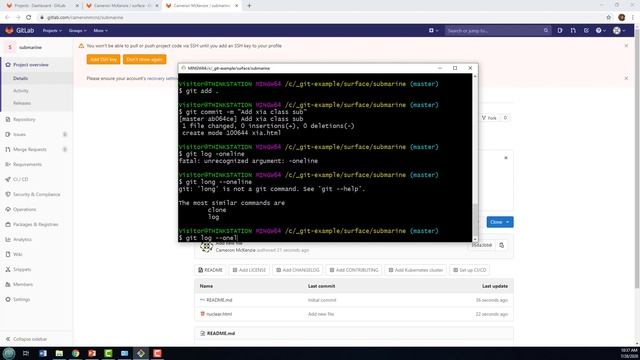Image resolution: width=640 pixels, height=360 pixels.
Task: Copy the commit SHA with clipboard icon
Action: click(x=501, y=245)
